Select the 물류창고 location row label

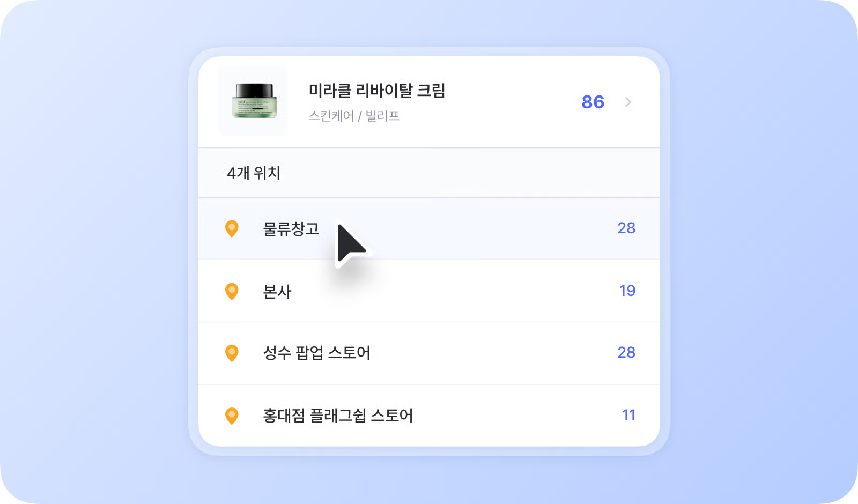click(x=291, y=229)
